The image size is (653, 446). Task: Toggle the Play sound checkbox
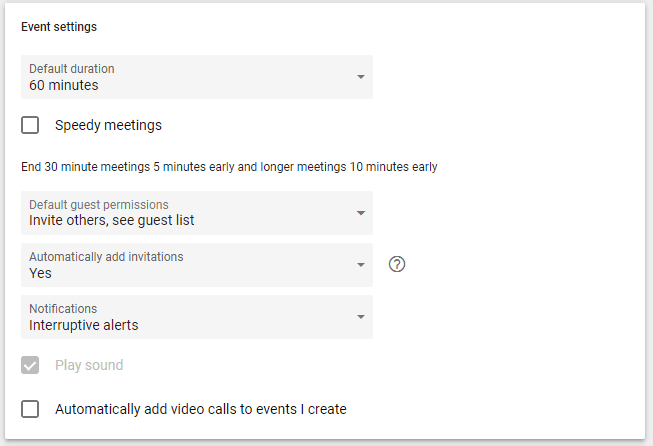pyautogui.click(x=30, y=365)
